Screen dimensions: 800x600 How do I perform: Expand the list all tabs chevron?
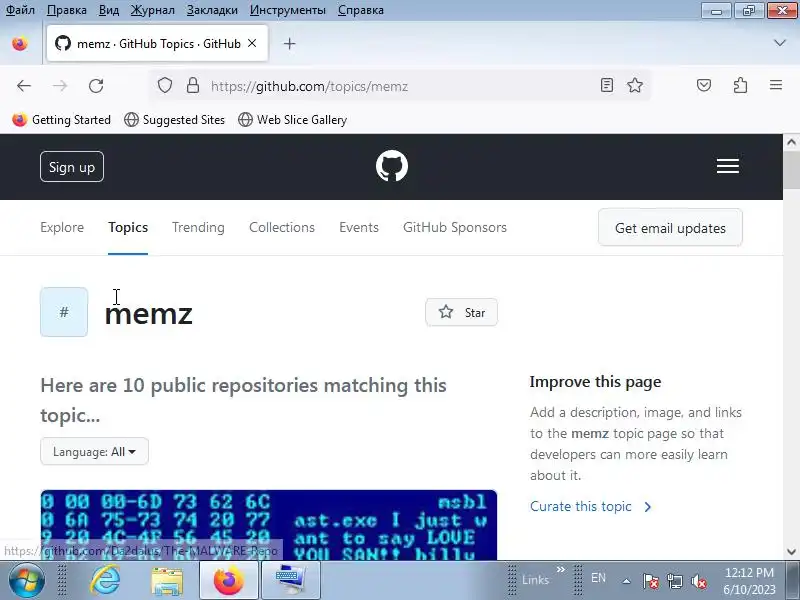(x=780, y=43)
